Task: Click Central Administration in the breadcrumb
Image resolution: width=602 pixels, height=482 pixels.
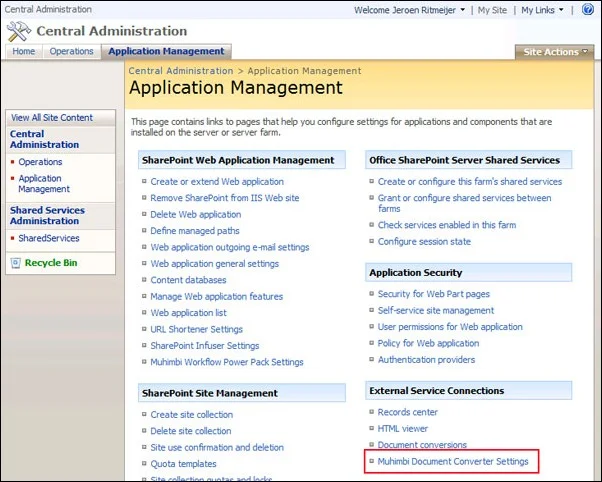Action: [x=181, y=71]
